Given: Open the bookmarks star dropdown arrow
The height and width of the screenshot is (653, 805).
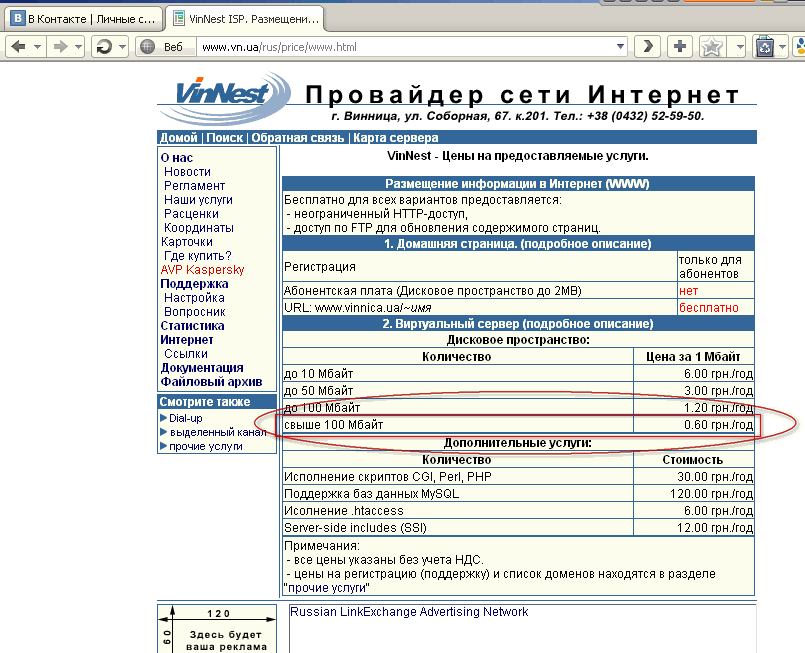Looking at the screenshot, I should tap(739, 47).
